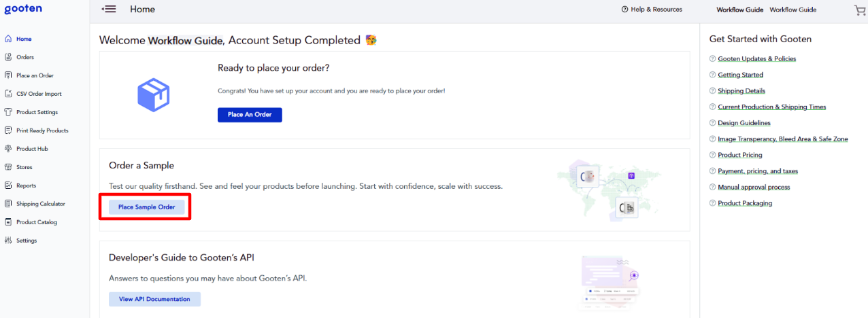
Task: Click the Place An Order button
Action: 250,115
